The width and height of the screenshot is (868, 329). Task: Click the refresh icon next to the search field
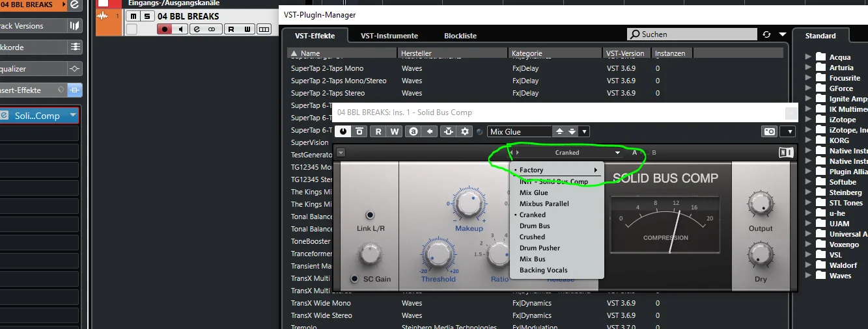[767, 34]
